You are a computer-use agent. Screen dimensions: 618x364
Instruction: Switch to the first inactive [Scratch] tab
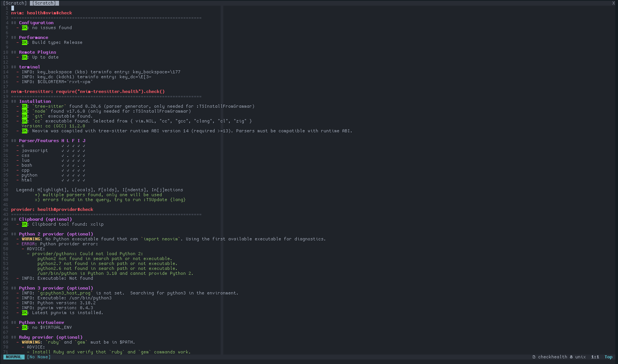coord(15,3)
